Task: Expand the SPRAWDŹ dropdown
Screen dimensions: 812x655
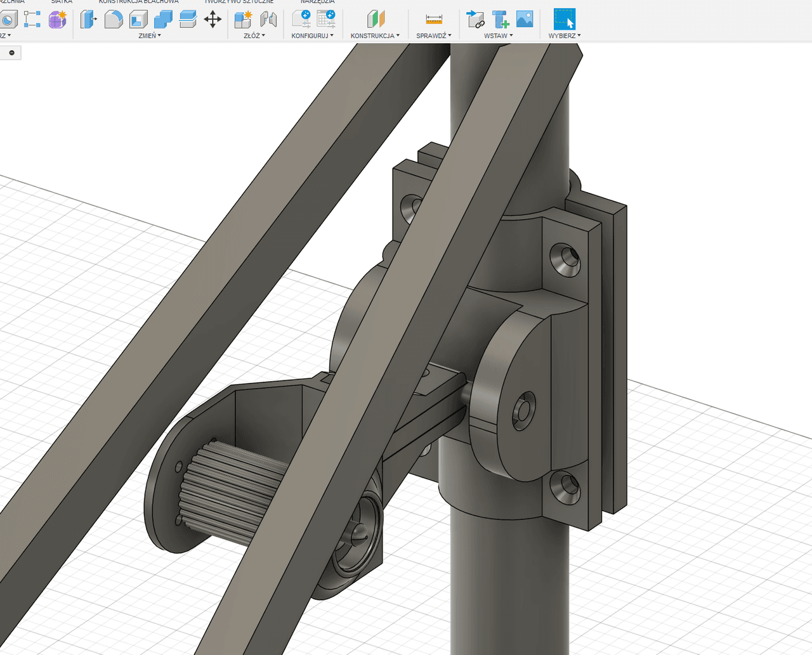Action: click(434, 36)
